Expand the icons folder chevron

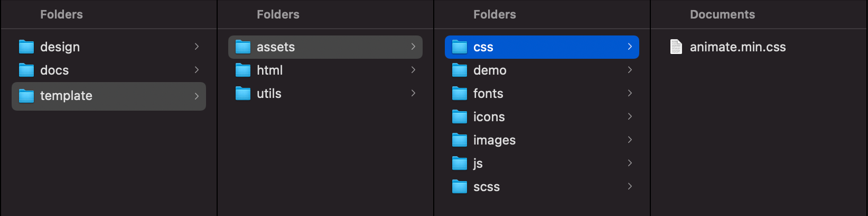click(x=630, y=116)
